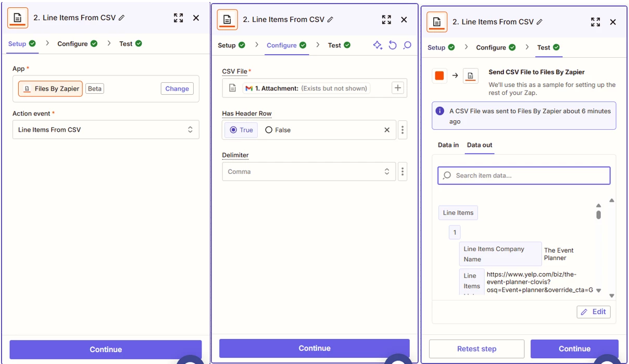
Task: Click the pencil rename icon in Setup panel
Action: (x=122, y=18)
